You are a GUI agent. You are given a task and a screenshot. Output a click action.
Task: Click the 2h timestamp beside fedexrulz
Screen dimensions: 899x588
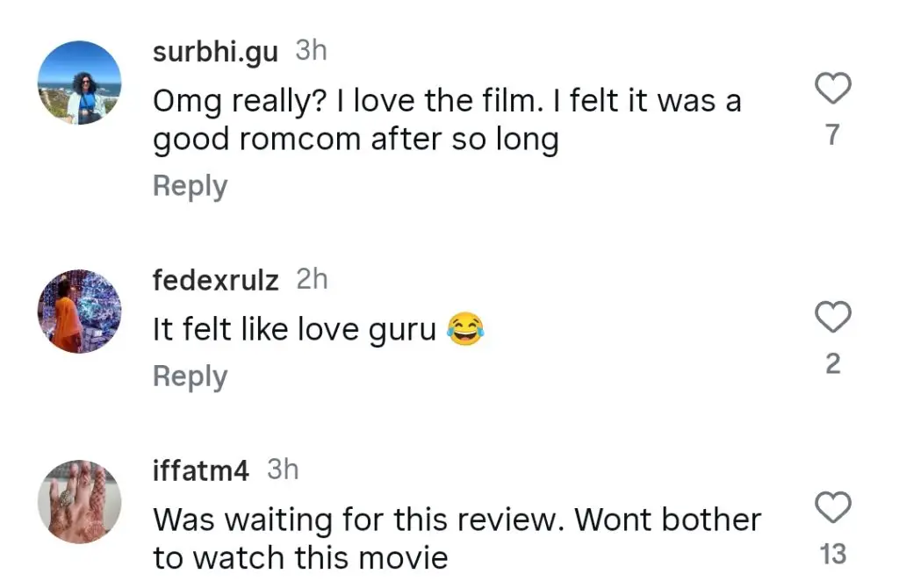(x=312, y=280)
